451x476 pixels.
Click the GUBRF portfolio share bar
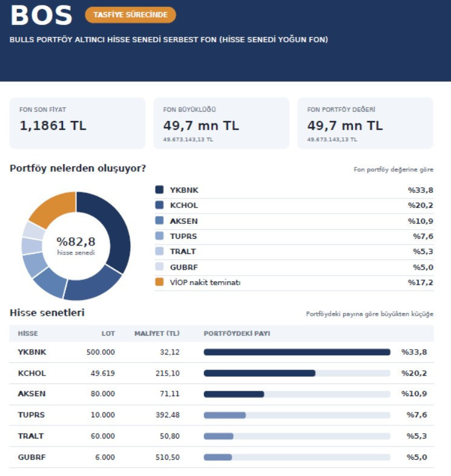coord(297,457)
